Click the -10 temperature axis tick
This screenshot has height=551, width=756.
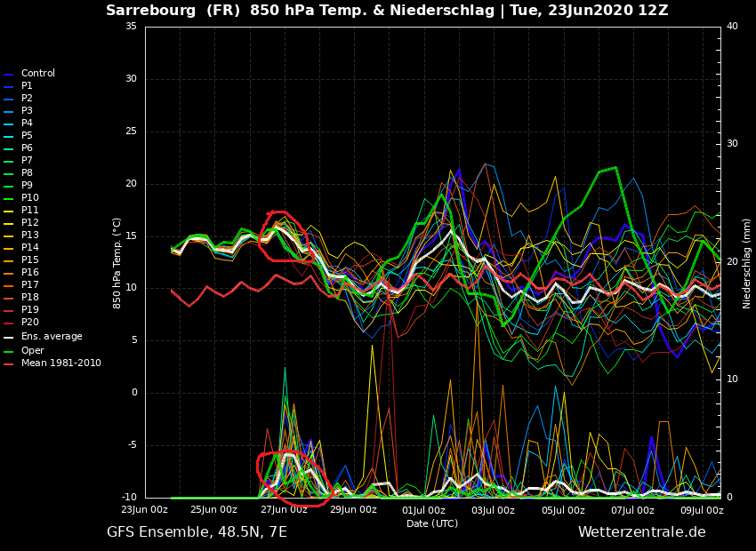coord(129,497)
